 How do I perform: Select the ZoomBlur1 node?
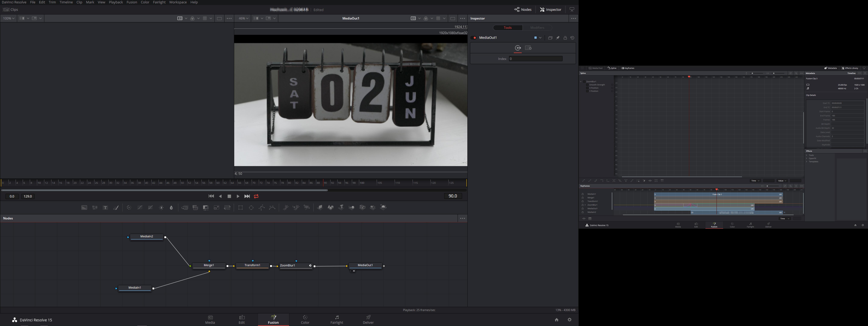pos(296,266)
